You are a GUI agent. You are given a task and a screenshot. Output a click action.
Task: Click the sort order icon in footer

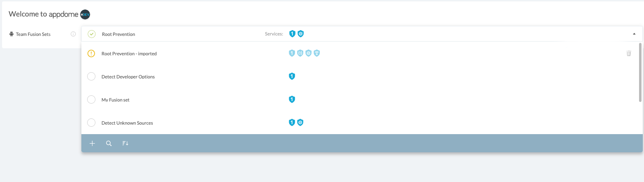125,144
